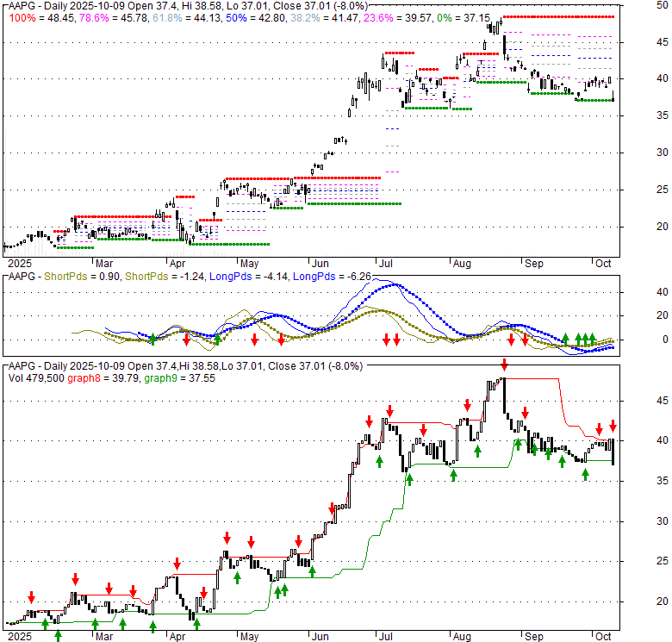
Task: Click the '20' value on the oscillator axis
Action: tap(663, 315)
